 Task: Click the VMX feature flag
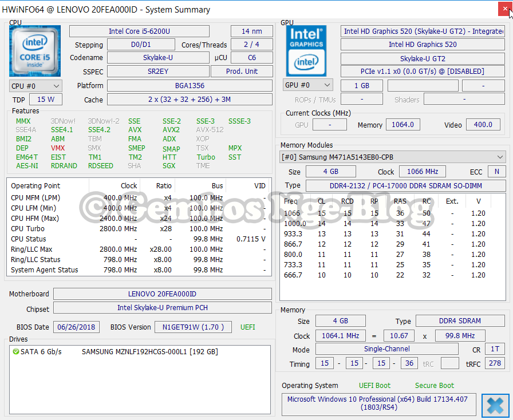(x=59, y=148)
